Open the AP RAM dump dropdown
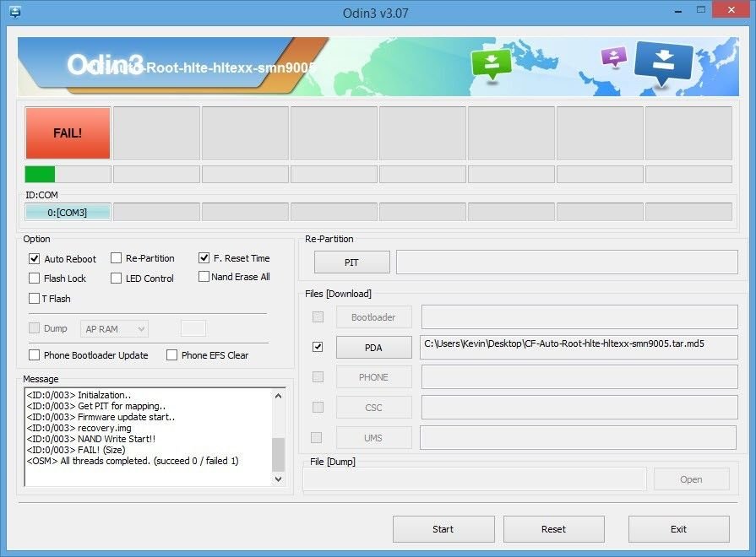Viewport: 756px width, 557px height. 114,329
